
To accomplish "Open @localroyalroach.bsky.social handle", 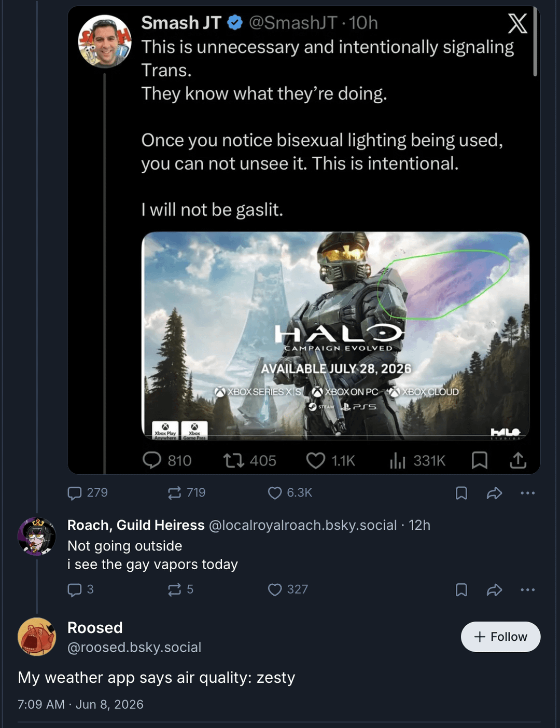I will coord(303,525).
